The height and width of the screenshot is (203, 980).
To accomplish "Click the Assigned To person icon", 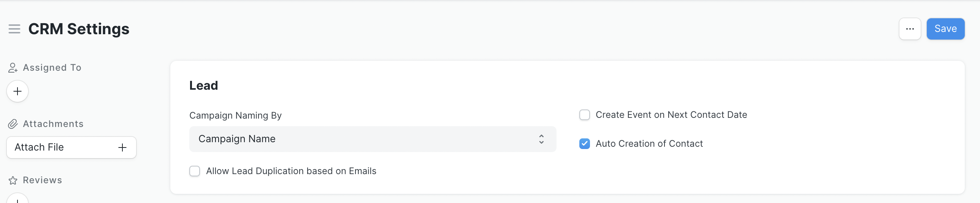I will 13,68.
